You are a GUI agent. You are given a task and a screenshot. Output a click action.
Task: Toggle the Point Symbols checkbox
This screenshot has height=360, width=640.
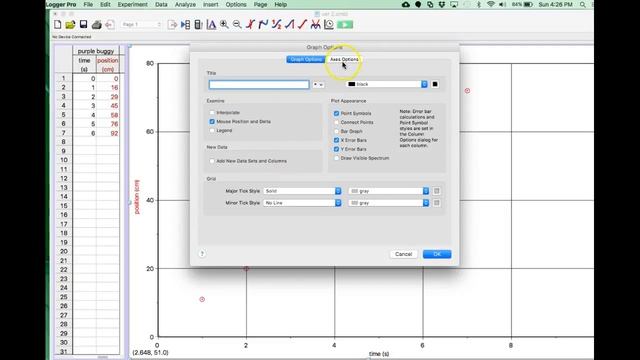pyautogui.click(x=336, y=113)
